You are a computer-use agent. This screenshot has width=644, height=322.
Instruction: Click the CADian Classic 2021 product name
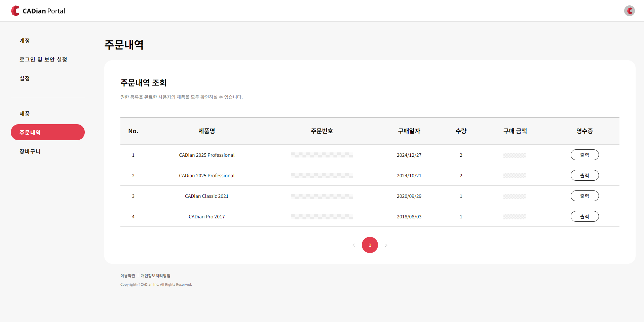206,196
